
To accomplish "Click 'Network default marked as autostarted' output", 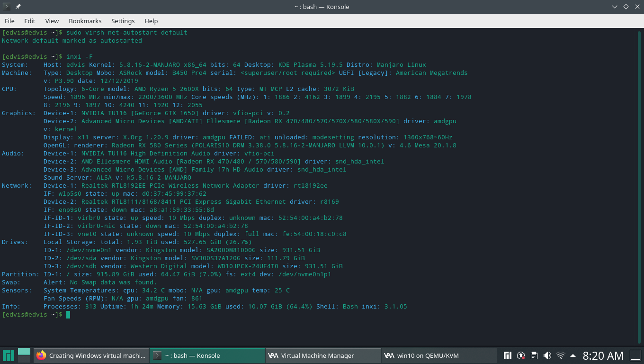I will (72, 41).
